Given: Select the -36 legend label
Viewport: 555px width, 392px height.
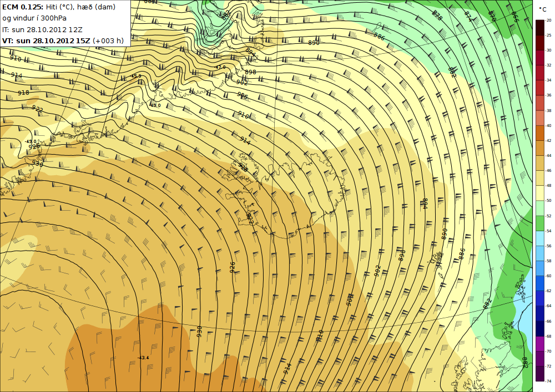Looking at the screenshot, I should [548, 95].
